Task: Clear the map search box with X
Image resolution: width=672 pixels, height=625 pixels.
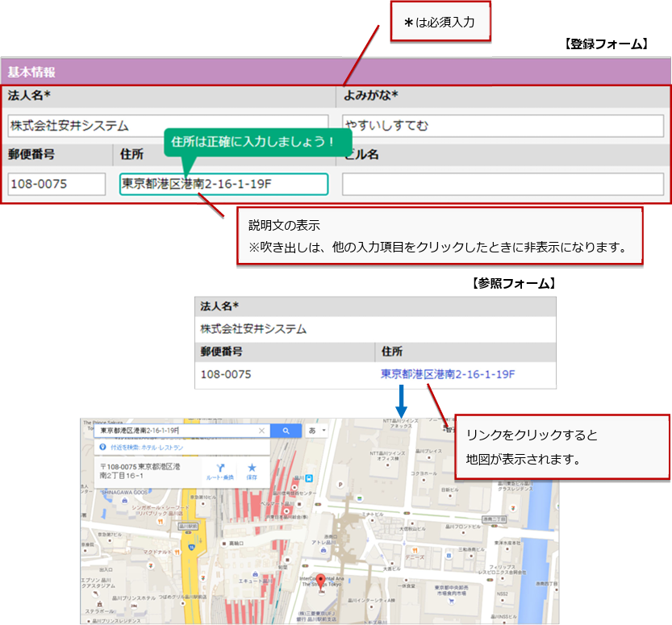Action: 261,431
